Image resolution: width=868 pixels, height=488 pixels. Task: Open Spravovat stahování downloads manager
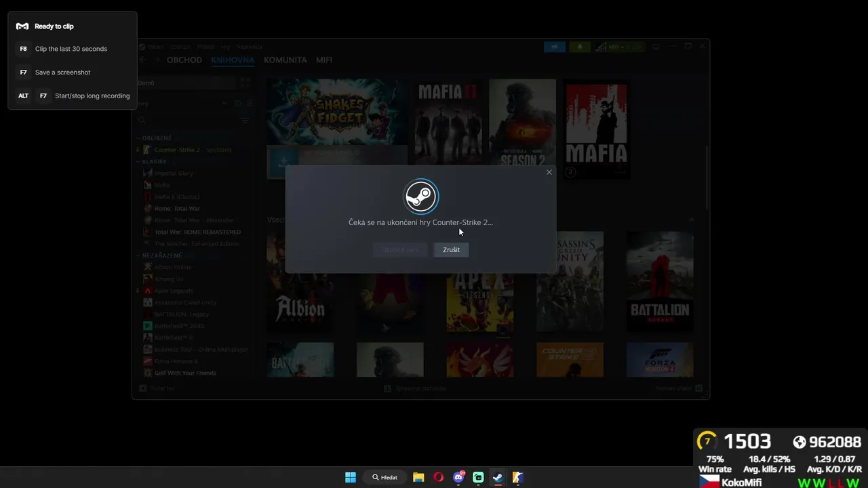click(x=415, y=388)
